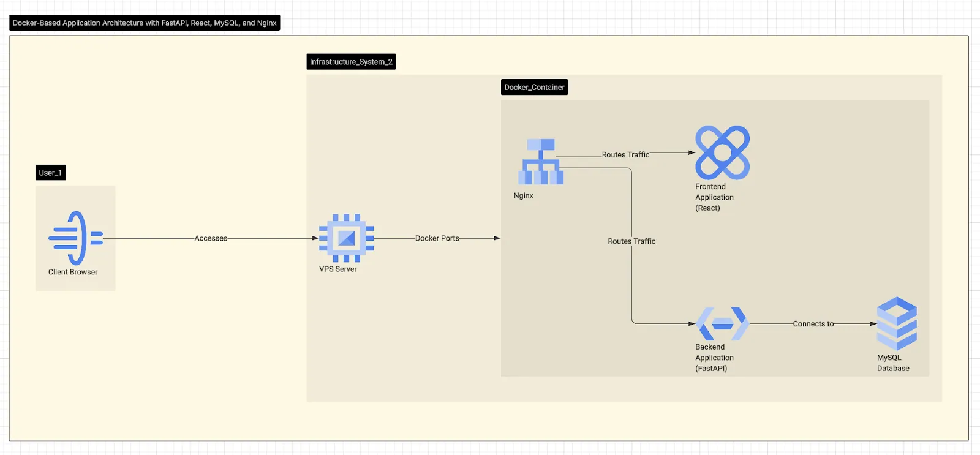Select the Nginx load balancer icon
This screenshot has width=980, height=455.
(541, 162)
